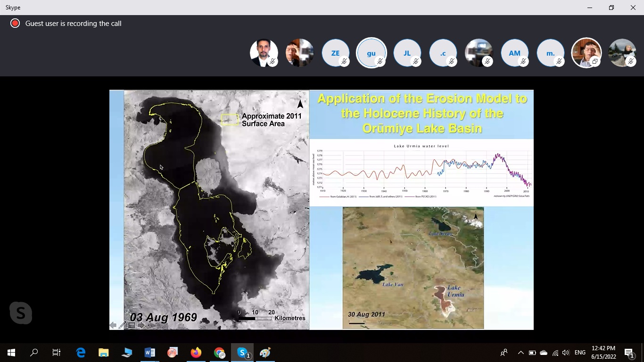
Task: Go to previous slide with left arrow
Action: tap(113, 325)
